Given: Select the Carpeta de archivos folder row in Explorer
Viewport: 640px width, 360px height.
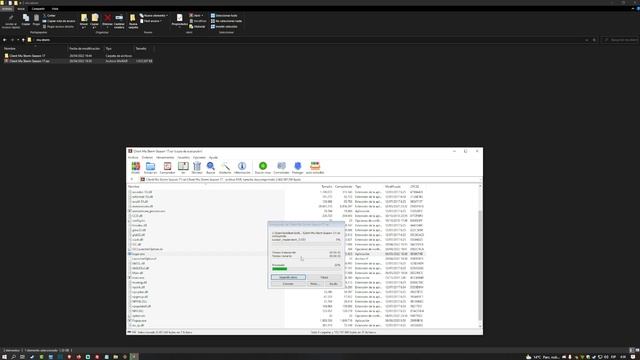Looking at the screenshot, I should coord(78,56).
